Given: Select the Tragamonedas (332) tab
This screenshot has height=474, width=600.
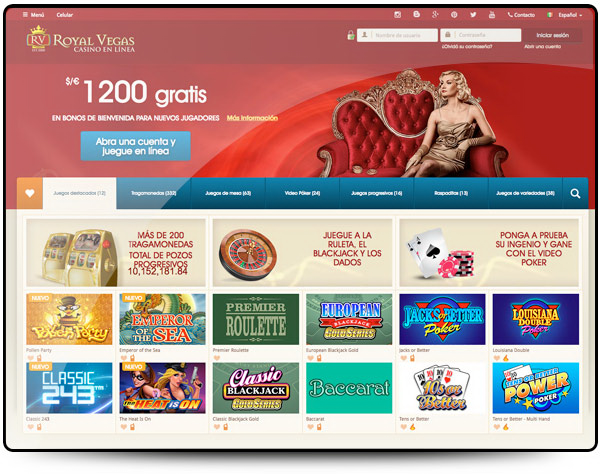Looking at the screenshot, I should coord(153,193).
